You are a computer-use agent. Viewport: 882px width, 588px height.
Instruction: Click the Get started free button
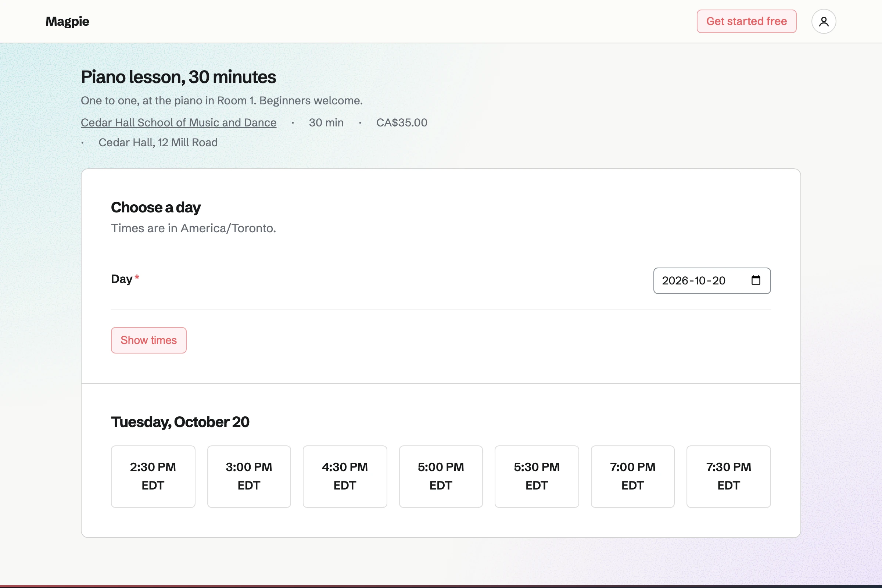(746, 21)
